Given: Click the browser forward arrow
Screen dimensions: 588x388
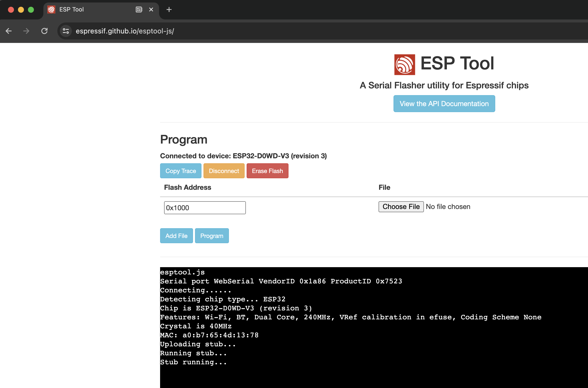Looking at the screenshot, I should [x=26, y=31].
